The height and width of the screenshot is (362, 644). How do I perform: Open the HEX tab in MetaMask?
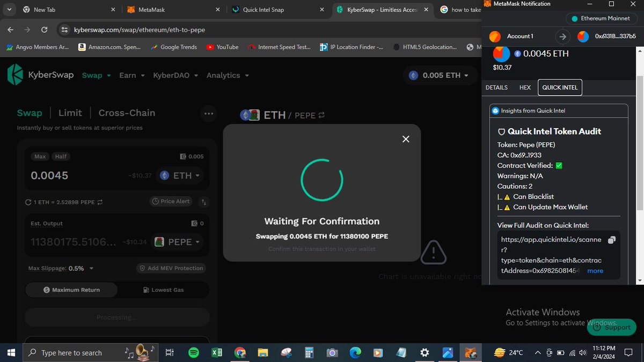(525, 87)
